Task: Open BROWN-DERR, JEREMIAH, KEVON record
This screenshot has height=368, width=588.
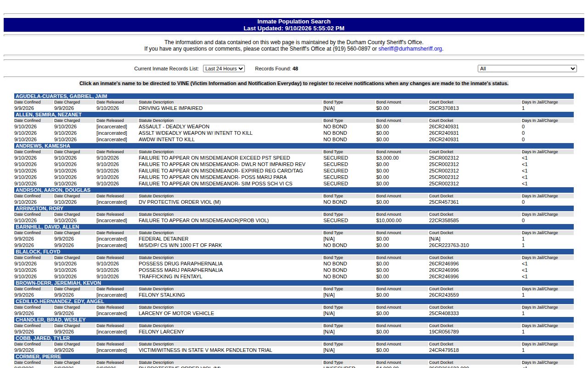Action: 58,283
